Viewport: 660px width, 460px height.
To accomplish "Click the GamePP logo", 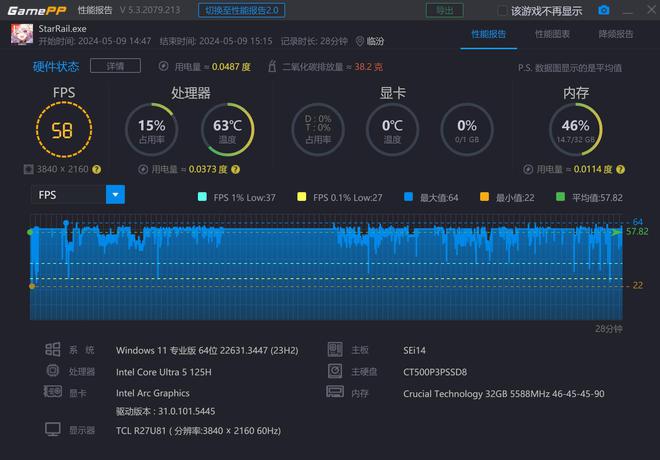I will [x=37, y=11].
